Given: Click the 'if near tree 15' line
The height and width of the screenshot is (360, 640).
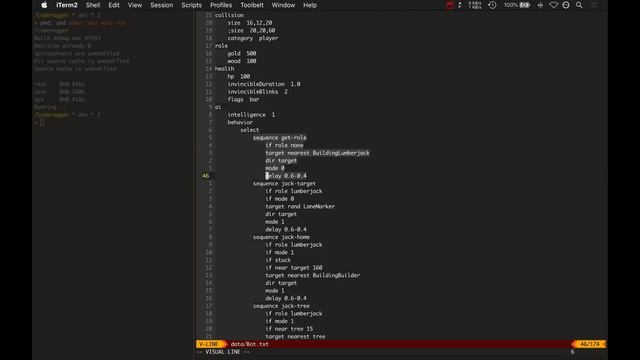Looking at the screenshot, I should tap(289, 329).
